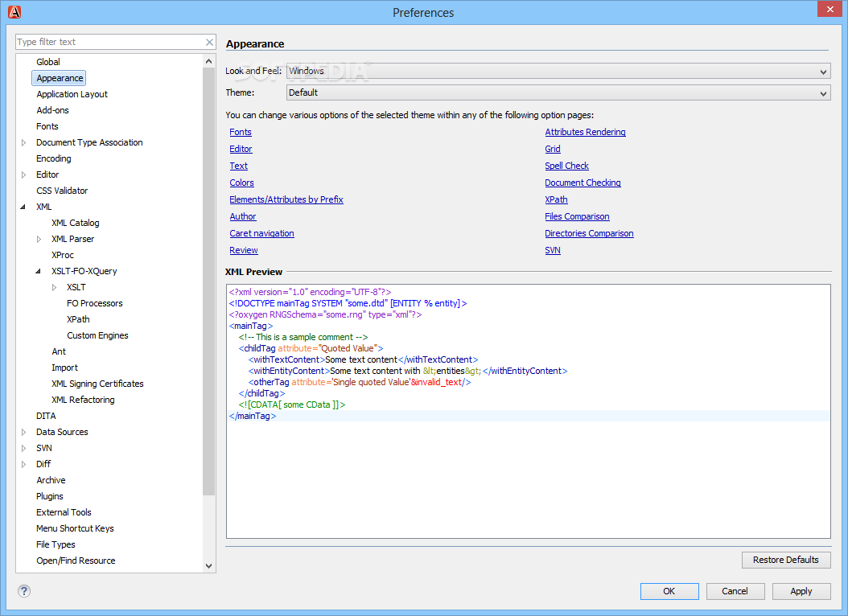
Task: Select XML Signing Certificates tree item
Action: click(x=97, y=384)
